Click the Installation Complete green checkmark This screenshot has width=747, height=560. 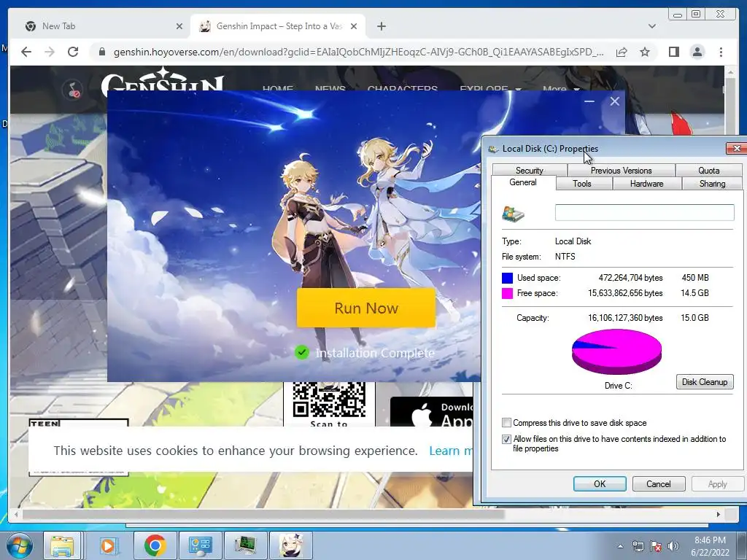point(301,353)
